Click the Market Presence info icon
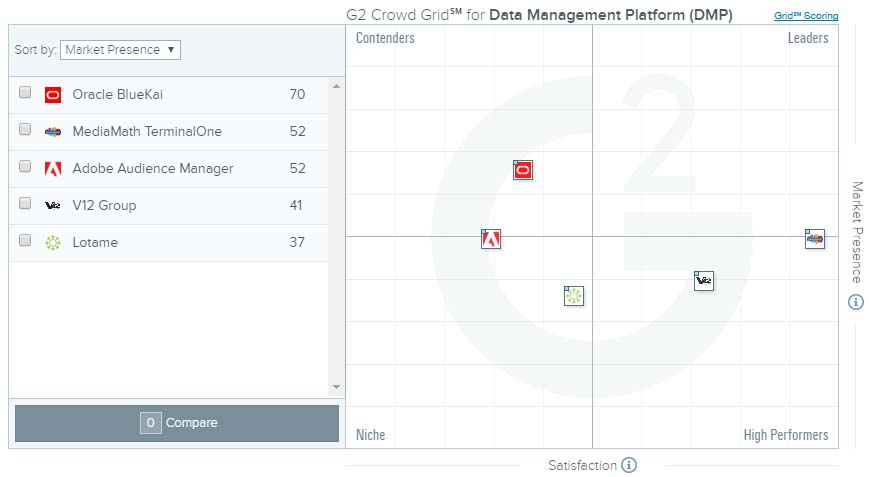The image size is (869, 477). (856, 302)
